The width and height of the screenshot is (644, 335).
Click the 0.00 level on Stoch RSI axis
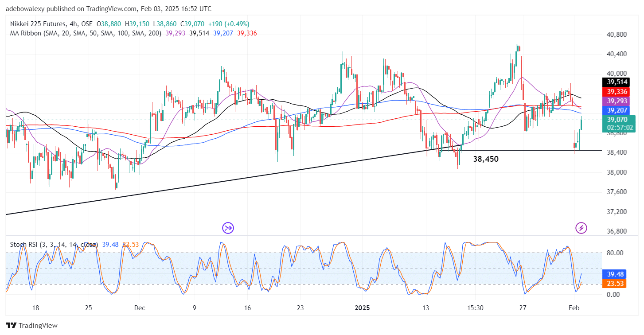pyautogui.click(x=613, y=295)
